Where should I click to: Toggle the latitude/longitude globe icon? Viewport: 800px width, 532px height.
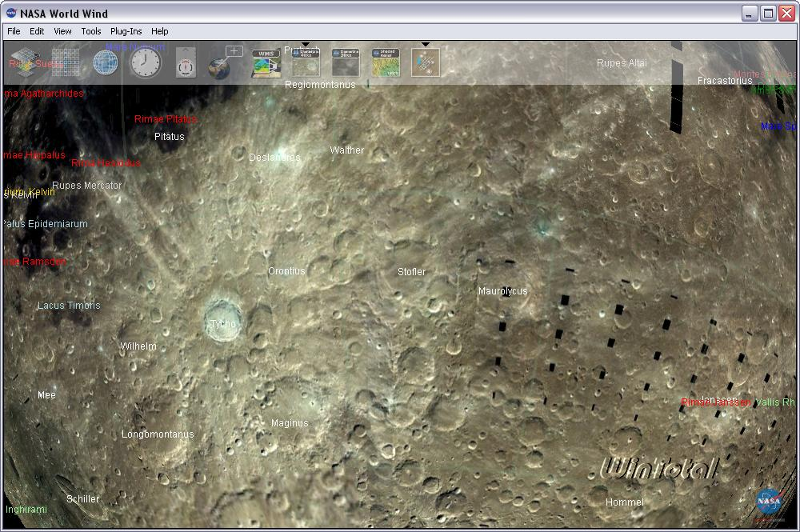106,62
